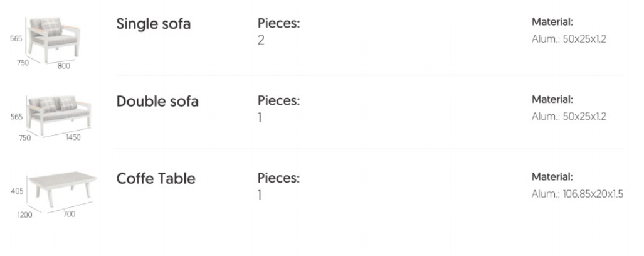Click the pieces count 1 for Double sofa
The height and width of the screenshot is (256, 644).
point(260,118)
